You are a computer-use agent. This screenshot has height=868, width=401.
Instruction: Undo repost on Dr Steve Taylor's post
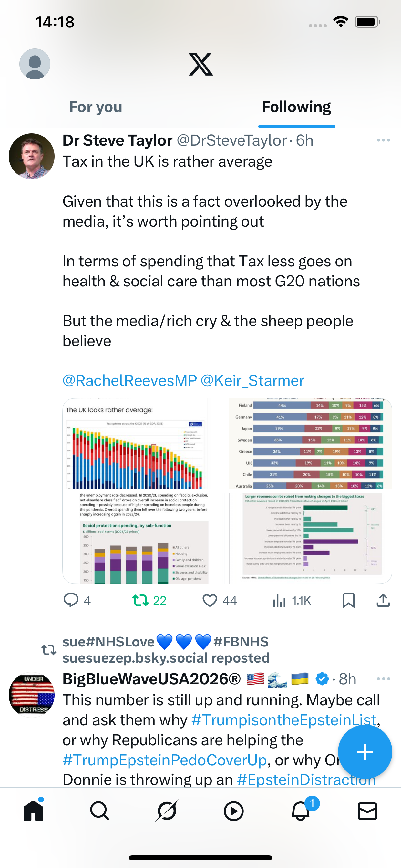click(140, 600)
